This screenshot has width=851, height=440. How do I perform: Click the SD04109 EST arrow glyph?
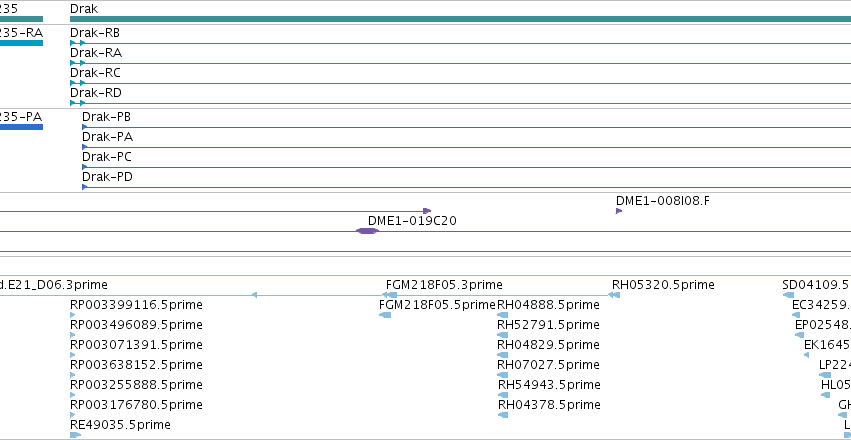point(789,295)
